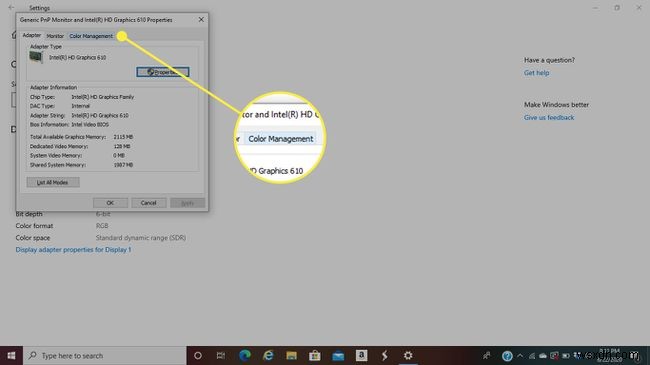Click Chip Type value Intel(R) HD Graphics Family
Viewport: 650px width, 365px height.
coord(103,97)
